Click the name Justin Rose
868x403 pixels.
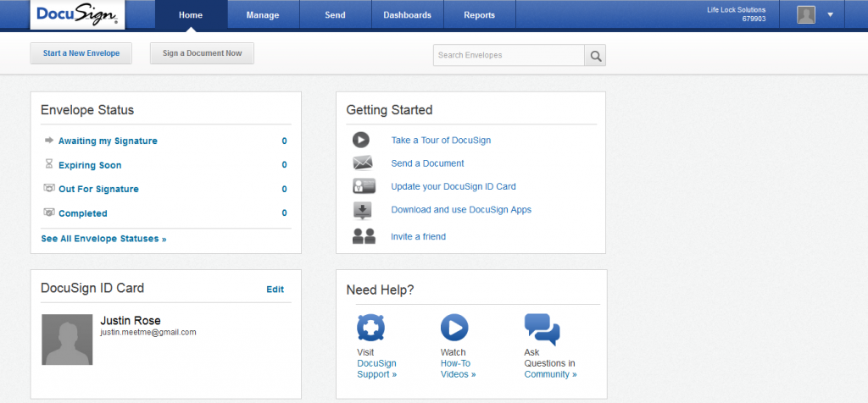click(130, 321)
